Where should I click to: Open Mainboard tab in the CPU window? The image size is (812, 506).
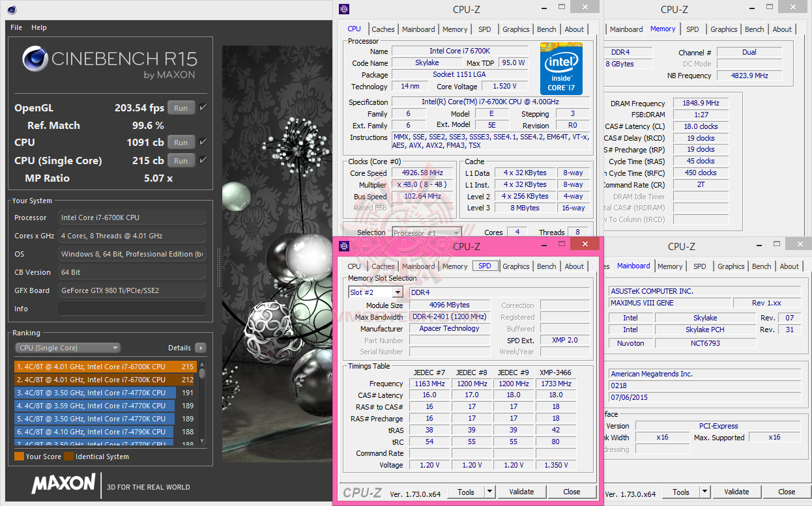click(x=418, y=29)
